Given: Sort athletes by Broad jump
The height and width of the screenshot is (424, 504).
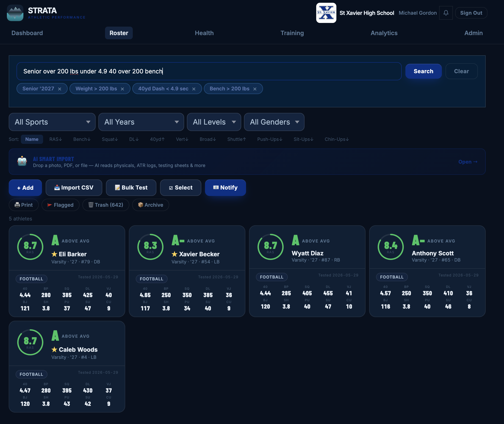Looking at the screenshot, I should [208, 139].
